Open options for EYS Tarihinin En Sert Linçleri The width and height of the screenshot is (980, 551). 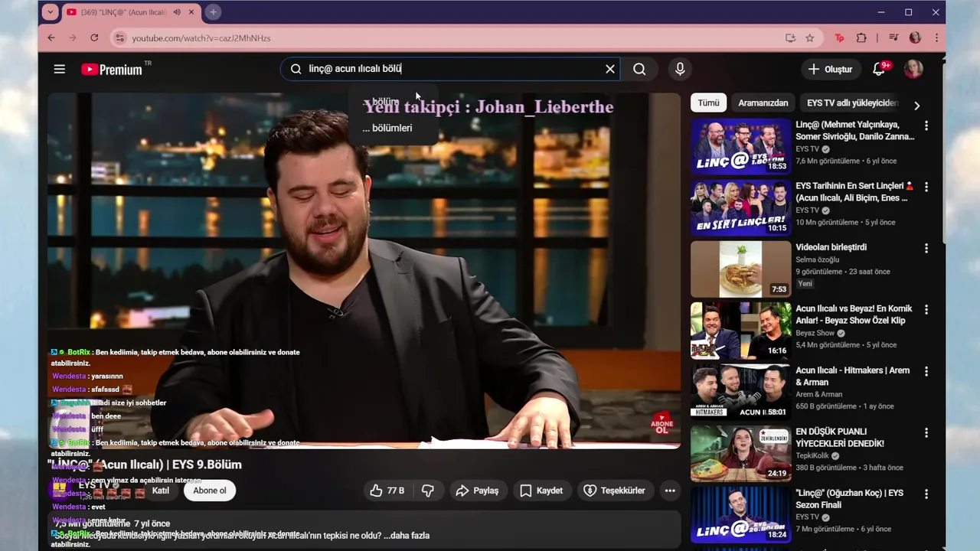(926, 187)
